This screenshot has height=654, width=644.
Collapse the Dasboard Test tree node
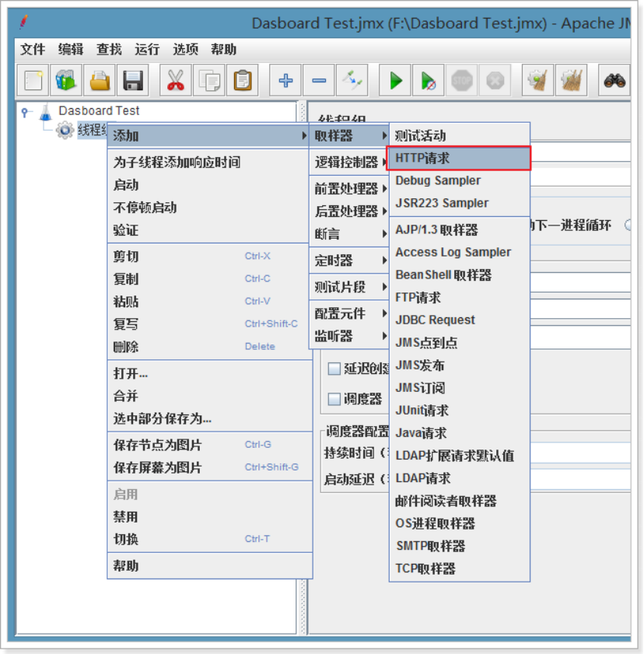25,110
